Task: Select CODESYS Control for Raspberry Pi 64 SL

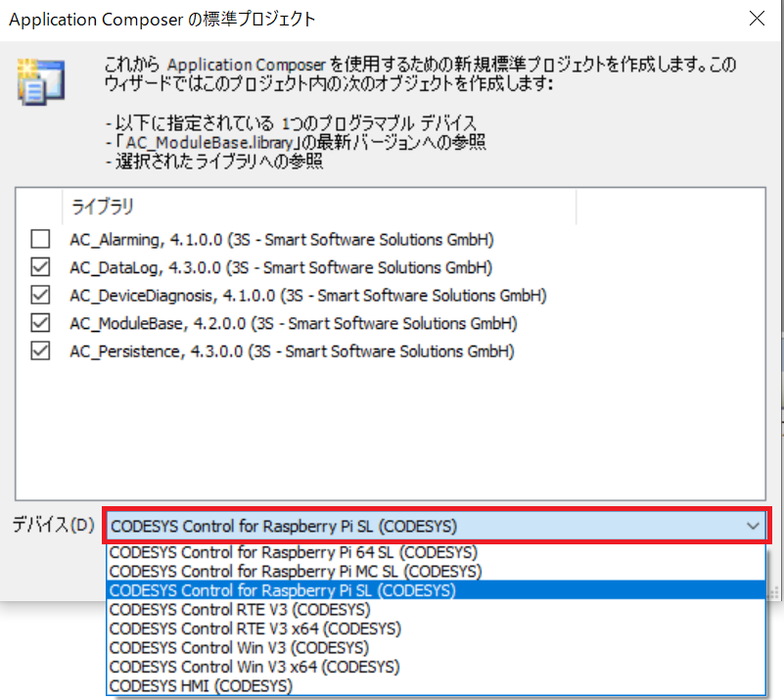Action: (x=294, y=552)
